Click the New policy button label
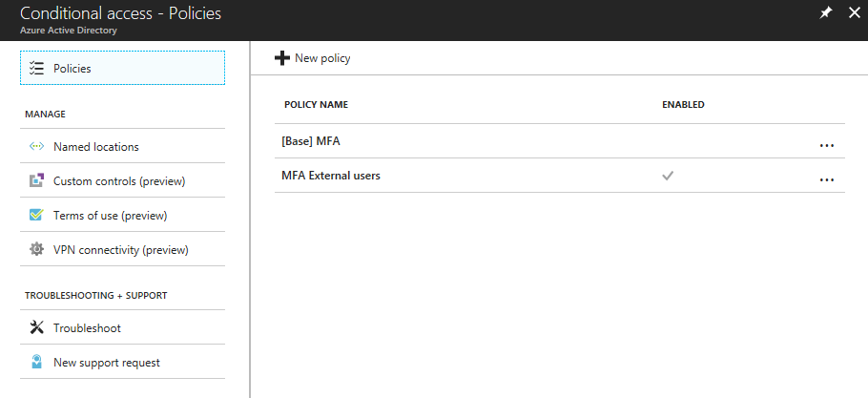Screen dimensions: 868x398 click(322, 58)
